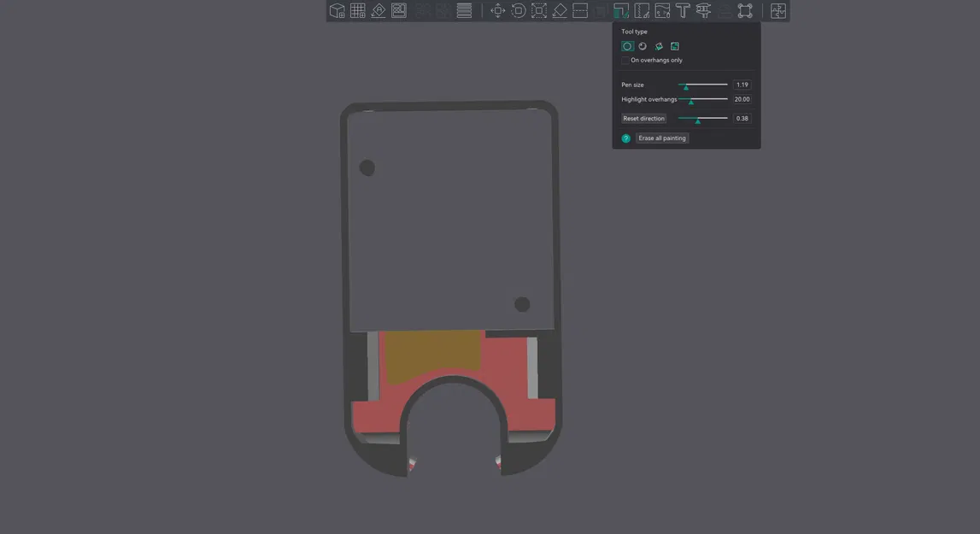The width and height of the screenshot is (980, 534).
Task: Click the puzzle piece icon
Action: 778,10
